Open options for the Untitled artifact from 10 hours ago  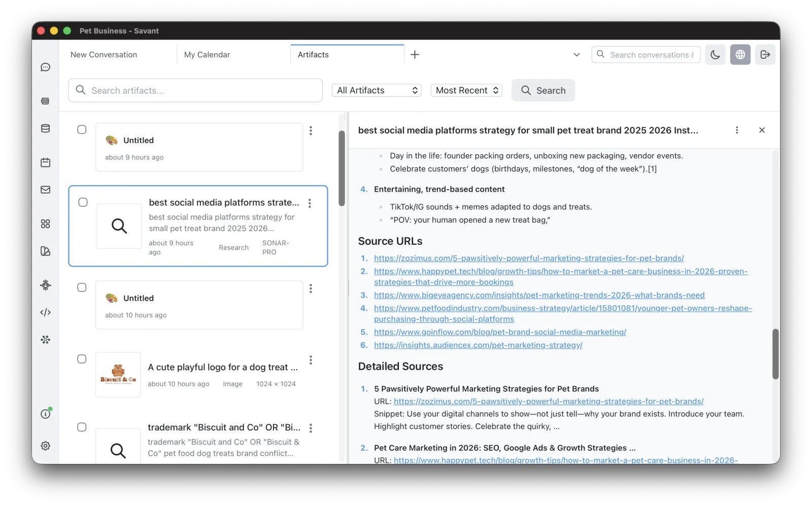[311, 288]
